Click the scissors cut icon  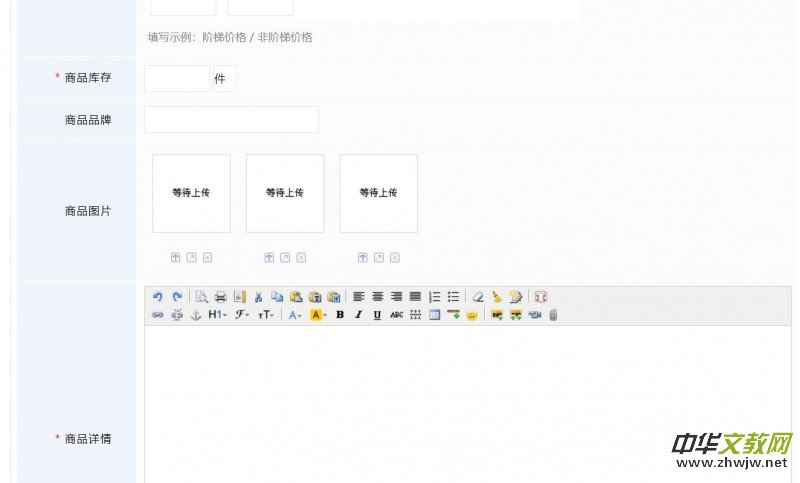(x=258, y=297)
